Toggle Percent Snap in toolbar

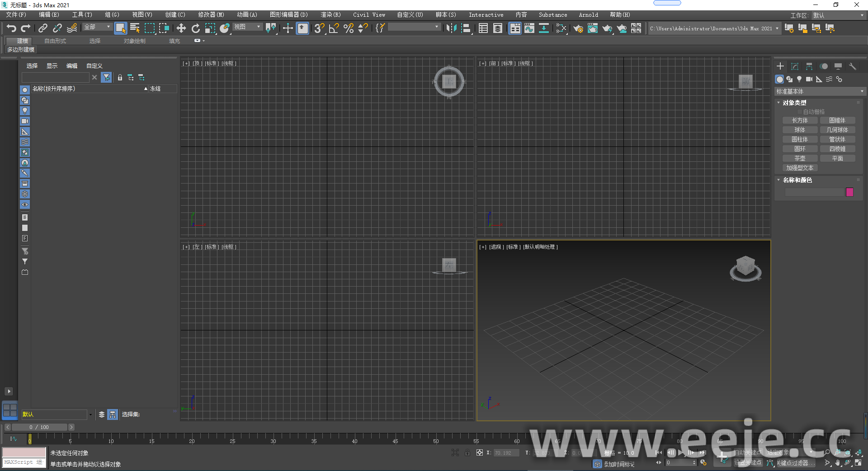tap(348, 28)
